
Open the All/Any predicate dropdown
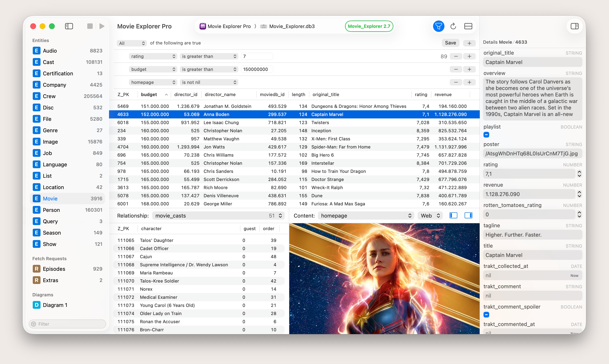(132, 43)
